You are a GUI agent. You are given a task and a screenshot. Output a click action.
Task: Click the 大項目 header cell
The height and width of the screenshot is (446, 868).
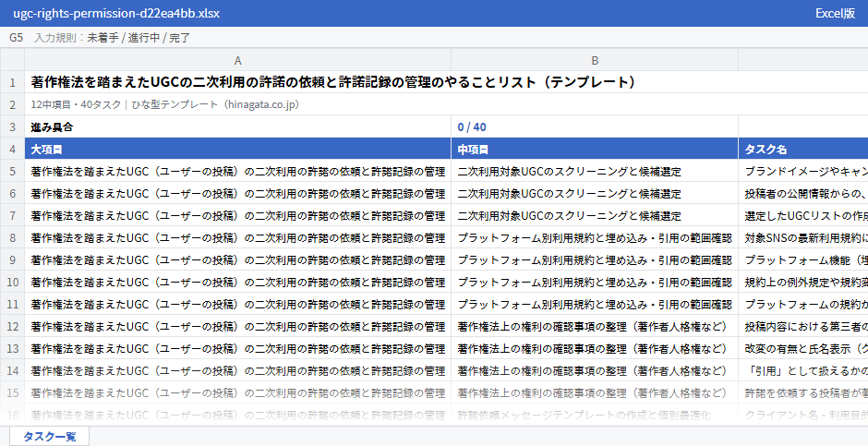237,149
